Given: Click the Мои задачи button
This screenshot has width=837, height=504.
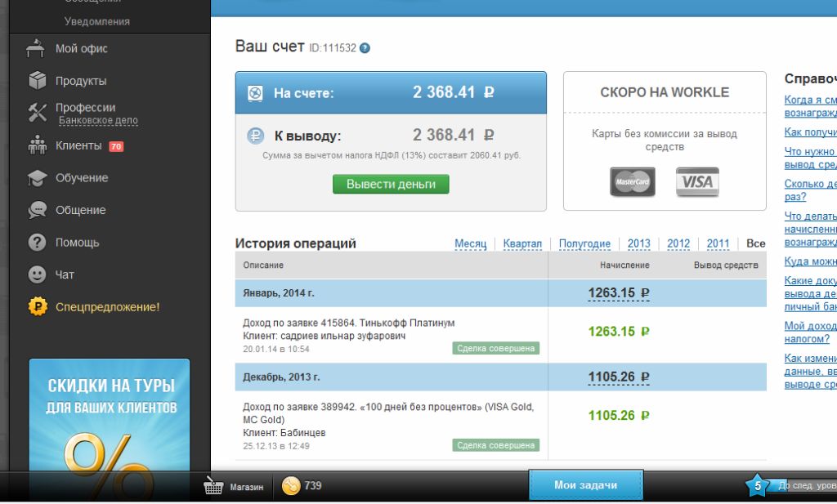Looking at the screenshot, I should pyautogui.click(x=585, y=484).
